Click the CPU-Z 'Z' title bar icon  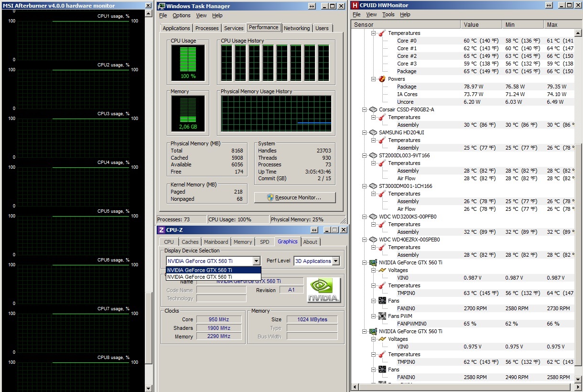[161, 230]
